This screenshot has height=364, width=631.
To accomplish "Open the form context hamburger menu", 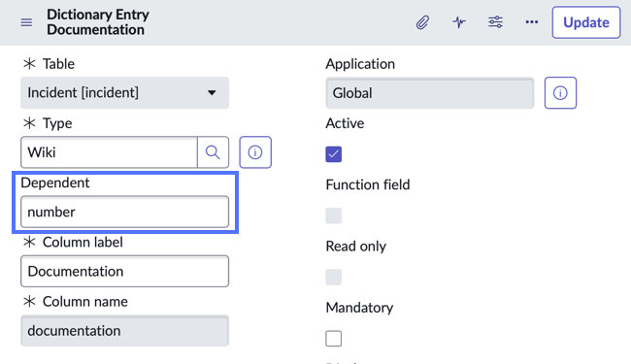I will pos(26,22).
